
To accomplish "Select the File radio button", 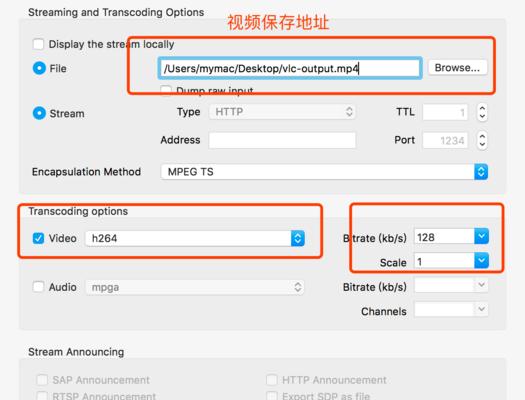I will coord(39,68).
